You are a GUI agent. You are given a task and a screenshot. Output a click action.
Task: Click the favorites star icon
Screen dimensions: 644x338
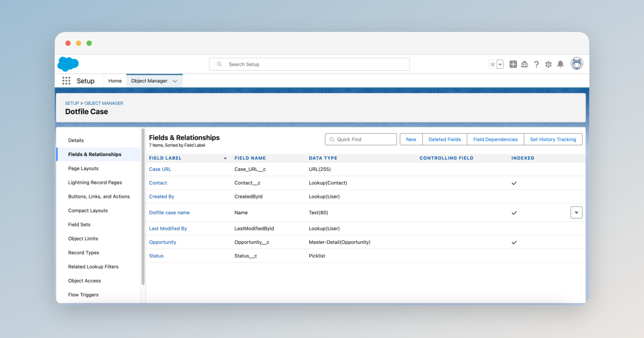click(x=493, y=64)
